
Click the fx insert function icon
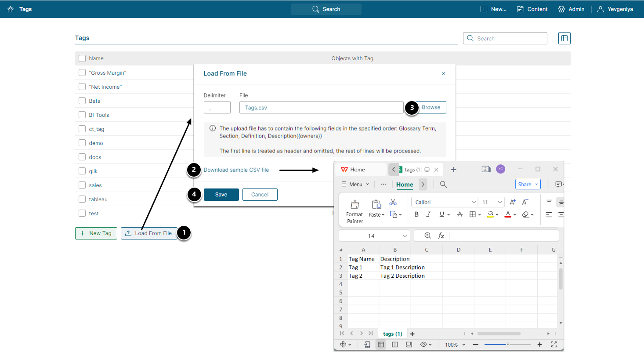pos(441,236)
